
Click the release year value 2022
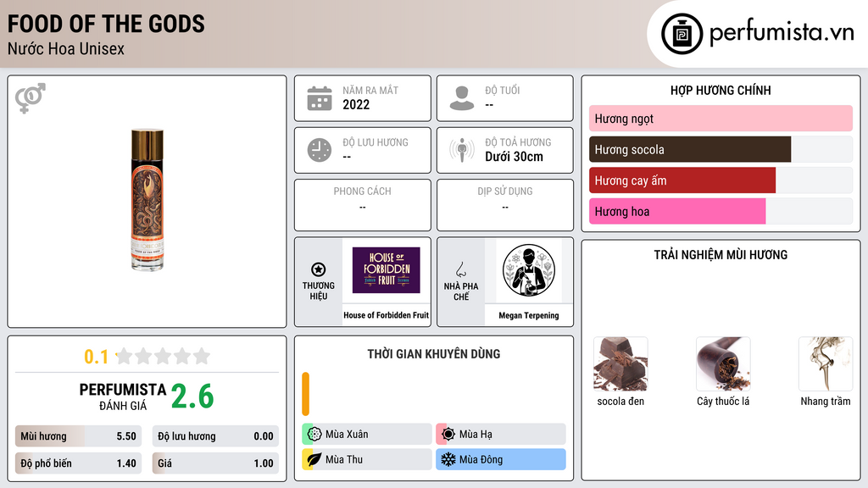click(356, 104)
